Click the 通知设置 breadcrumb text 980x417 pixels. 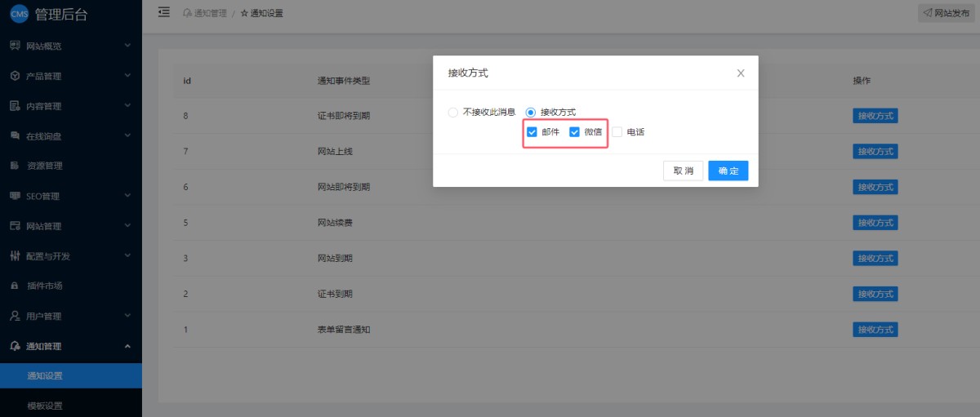click(268, 13)
